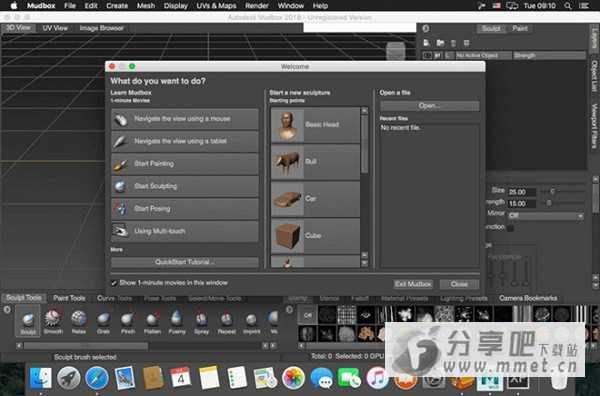Select the Smooth brush tool
Screen dimensions: 600x396
tap(53, 321)
